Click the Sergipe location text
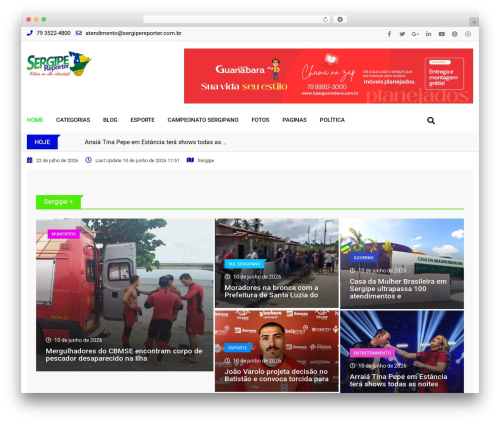This screenshot has height=423, width=500. click(x=206, y=161)
